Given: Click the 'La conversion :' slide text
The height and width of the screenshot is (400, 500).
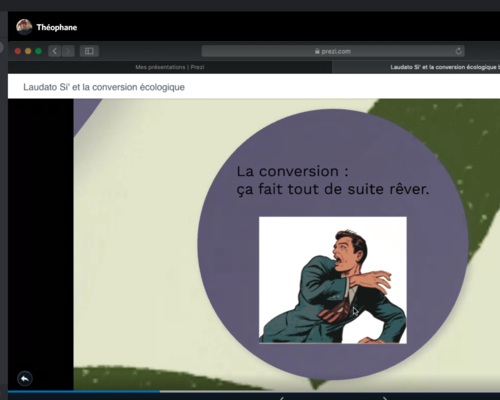Looking at the screenshot, I should (292, 171).
